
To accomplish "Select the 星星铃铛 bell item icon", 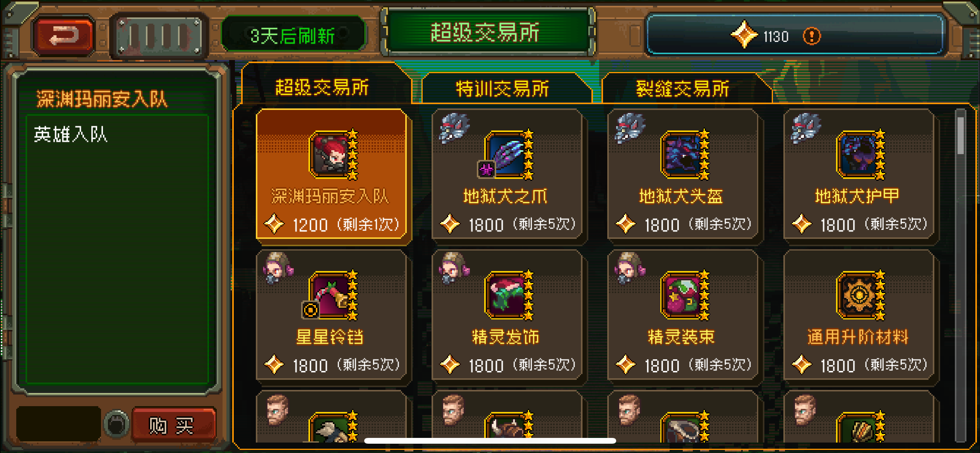I will click(331, 295).
